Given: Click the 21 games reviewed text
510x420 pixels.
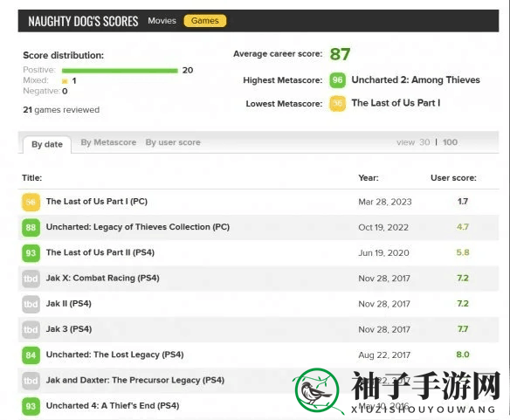Looking at the screenshot, I should [61, 110].
